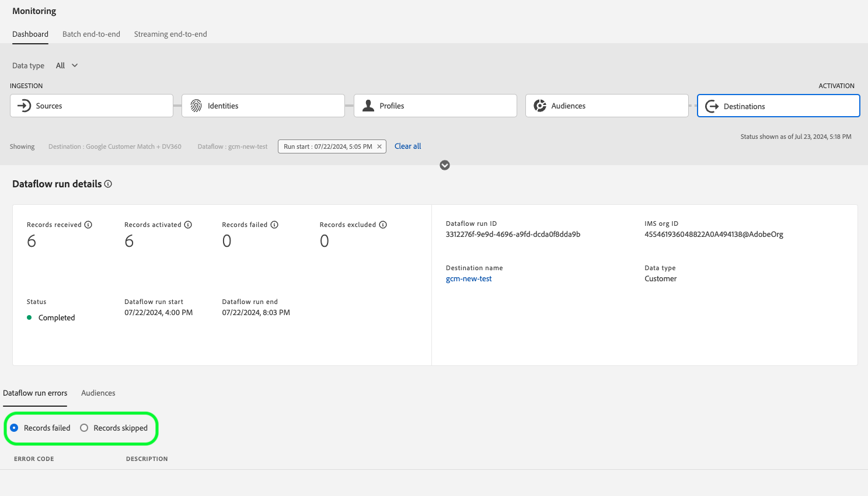Show info tooltip for Records failed
The image size is (868, 496).
pyautogui.click(x=274, y=225)
